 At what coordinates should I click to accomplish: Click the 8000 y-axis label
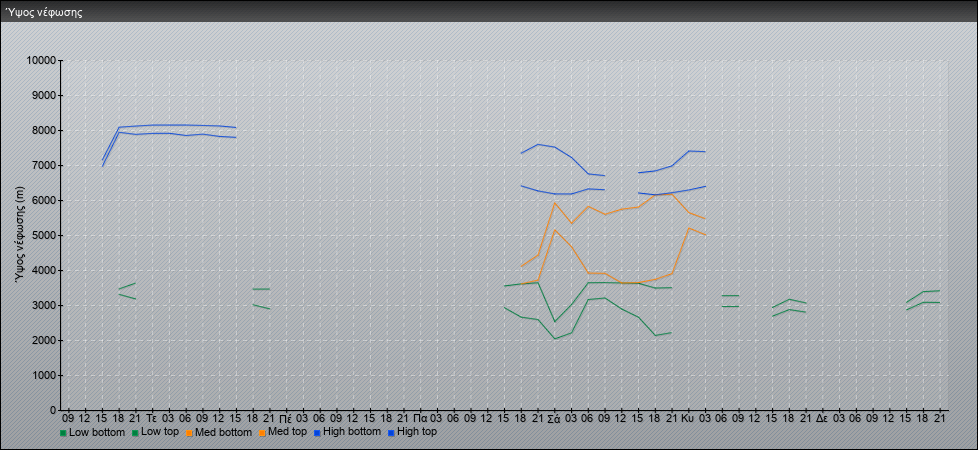pyautogui.click(x=44, y=131)
